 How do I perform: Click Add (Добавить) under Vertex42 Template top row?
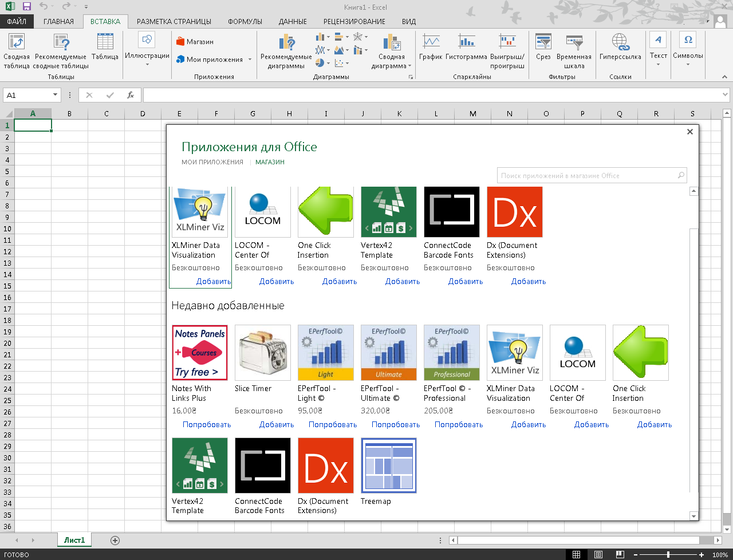[403, 282]
